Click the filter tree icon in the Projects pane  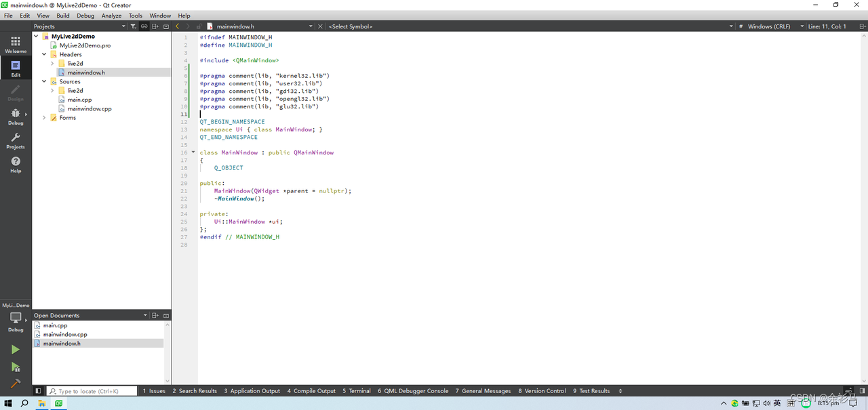[133, 26]
